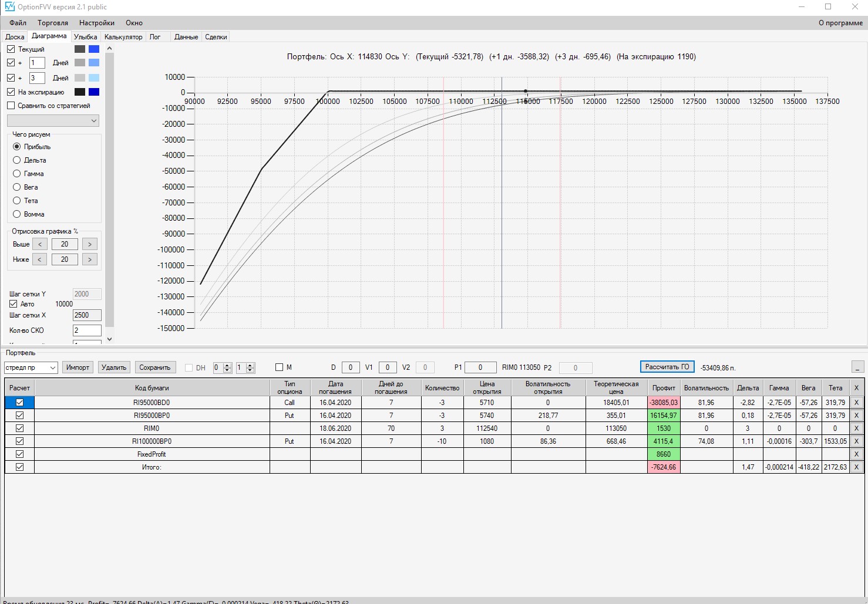
Task: Click the P1 value input field
Action: point(480,367)
